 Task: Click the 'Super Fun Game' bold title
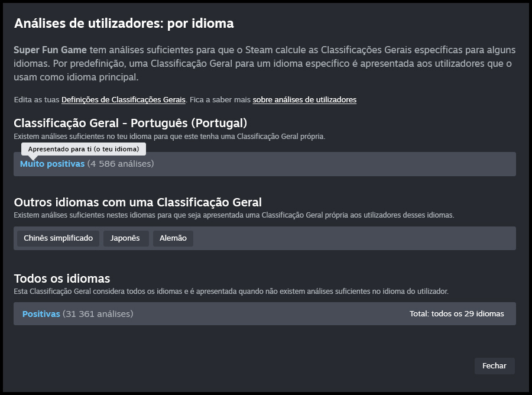click(50, 50)
